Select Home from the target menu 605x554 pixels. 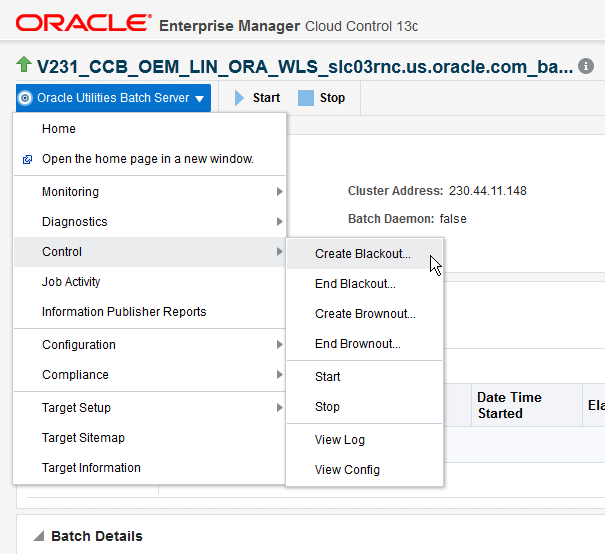150,129
